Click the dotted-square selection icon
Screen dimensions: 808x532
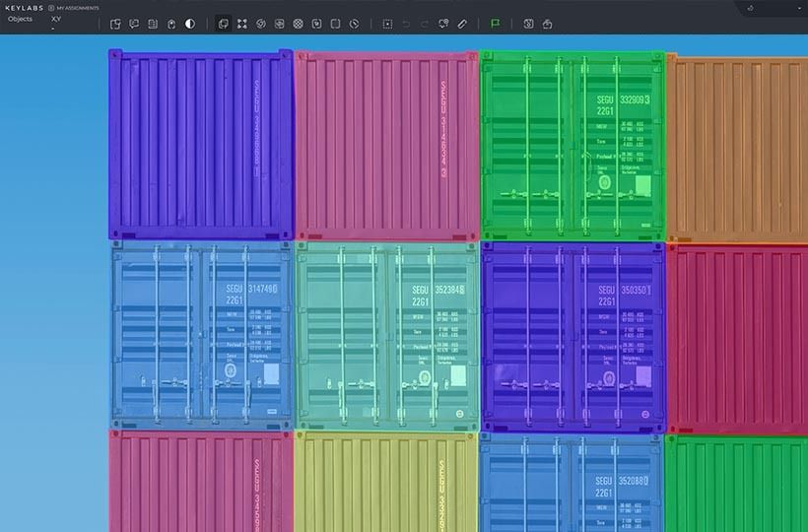click(x=387, y=24)
